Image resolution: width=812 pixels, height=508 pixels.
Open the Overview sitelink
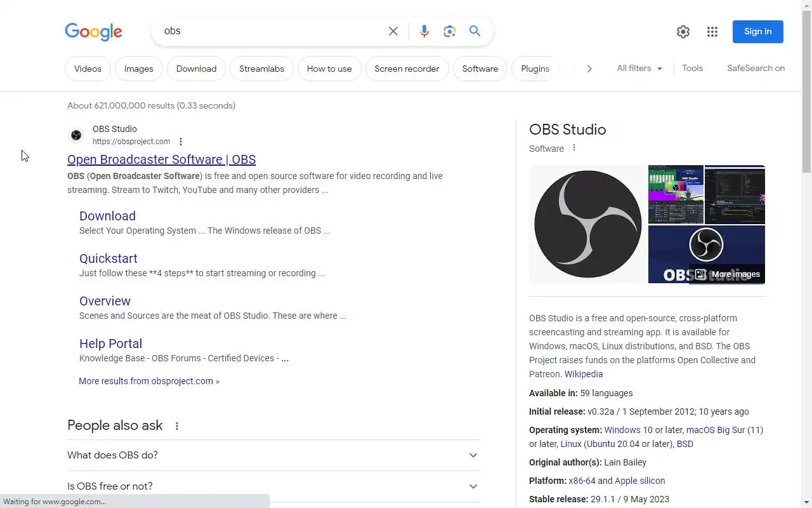(x=105, y=301)
